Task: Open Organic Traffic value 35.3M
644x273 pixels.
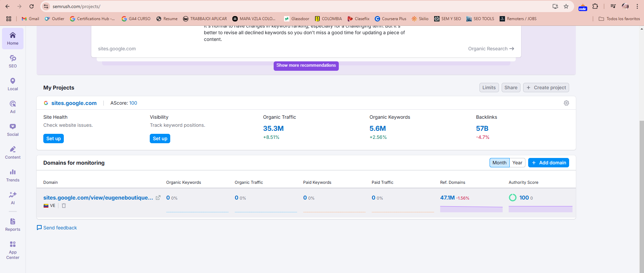Action: point(273,128)
